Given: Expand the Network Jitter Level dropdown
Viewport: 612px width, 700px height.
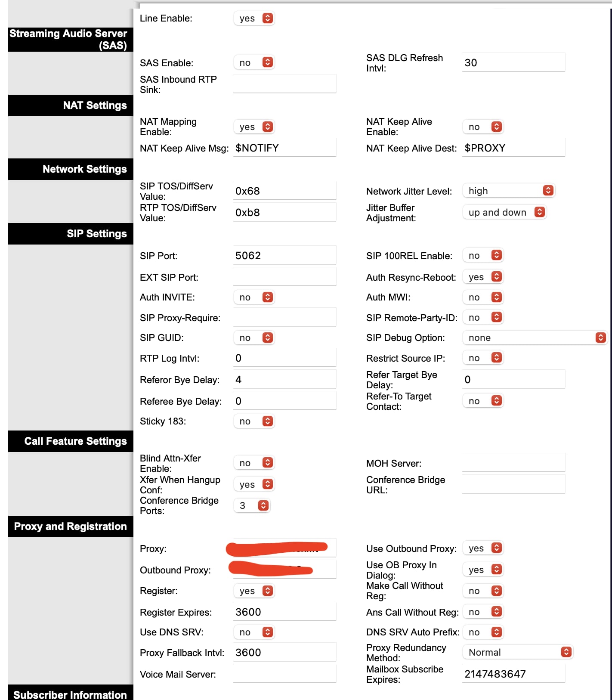Looking at the screenshot, I should pyautogui.click(x=509, y=191).
